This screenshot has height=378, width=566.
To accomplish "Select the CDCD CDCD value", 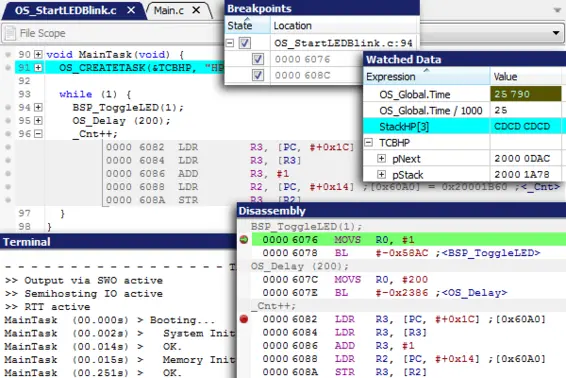I will (x=522, y=126).
